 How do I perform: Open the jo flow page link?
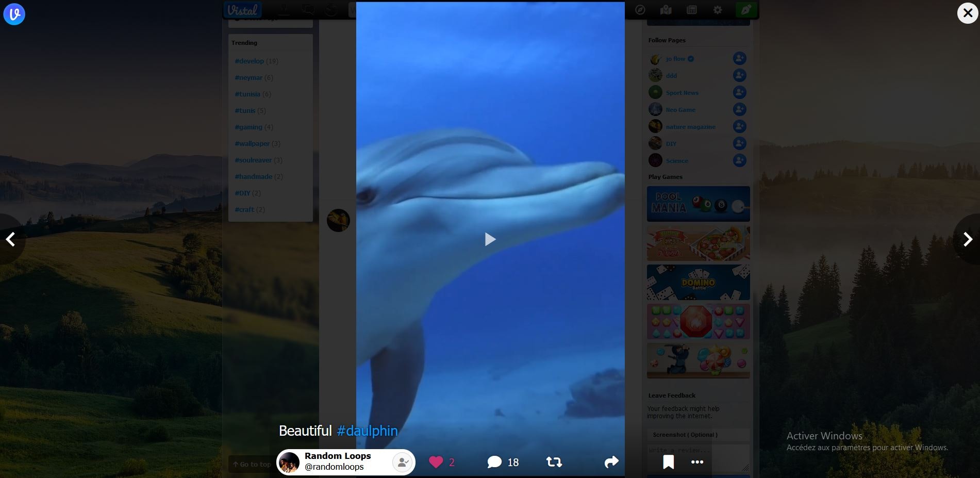pos(675,59)
